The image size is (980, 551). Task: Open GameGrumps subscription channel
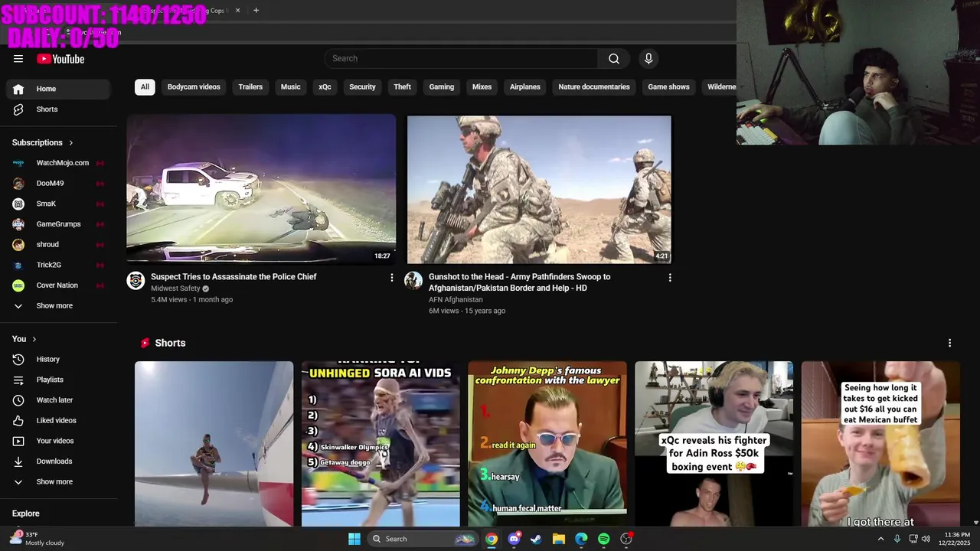pyautogui.click(x=58, y=224)
